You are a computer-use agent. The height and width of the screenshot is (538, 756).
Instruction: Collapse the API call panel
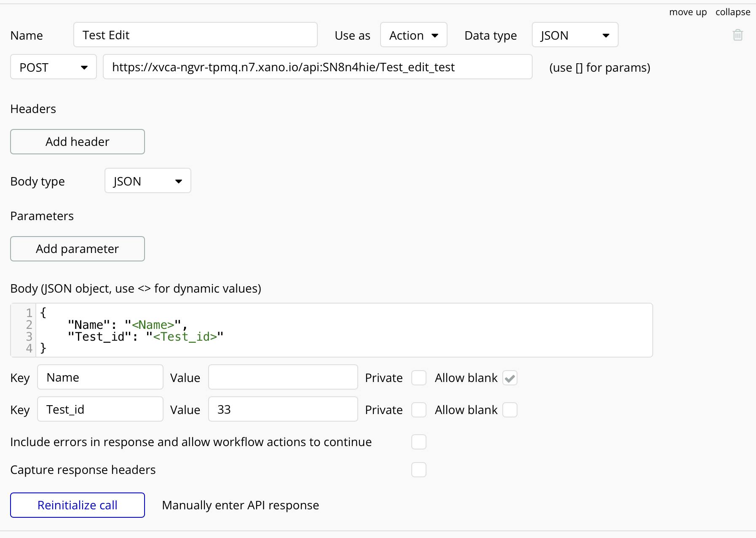pos(732,12)
